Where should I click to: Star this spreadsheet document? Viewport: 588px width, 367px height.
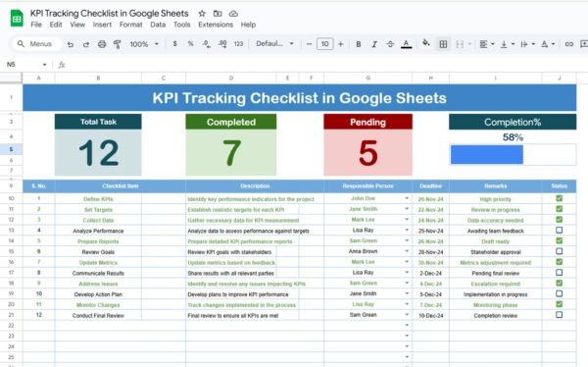pyautogui.click(x=202, y=14)
